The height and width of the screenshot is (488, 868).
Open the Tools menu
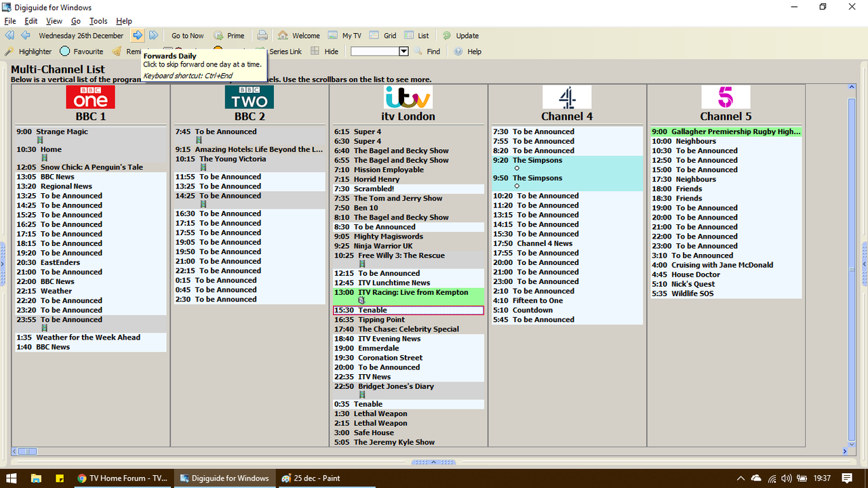point(98,21)
